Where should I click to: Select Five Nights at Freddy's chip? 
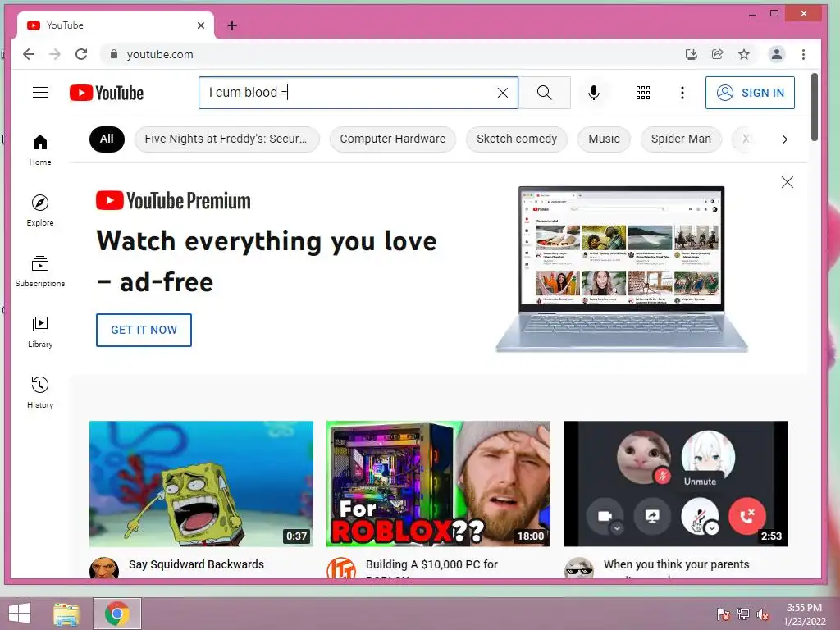(x=226, y=139)
